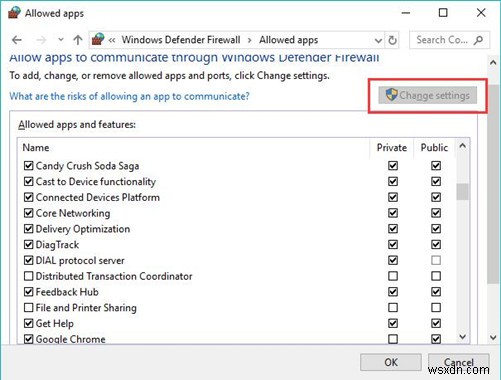Maximize the Allowed apps window
This screenshot has width=501, height=380.
coord(443,13)
